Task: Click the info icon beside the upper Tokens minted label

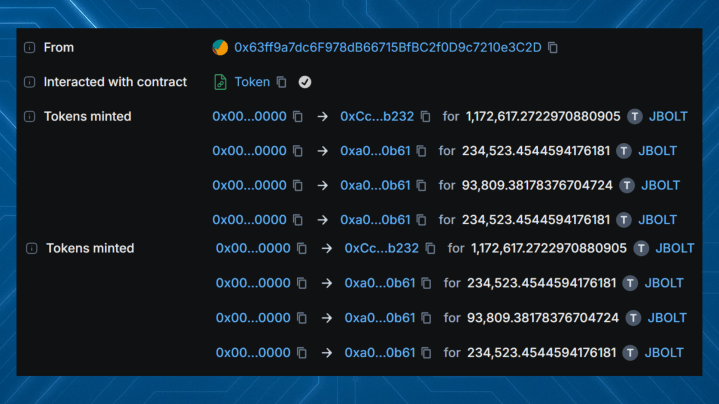Action: [x=29, y=116]
